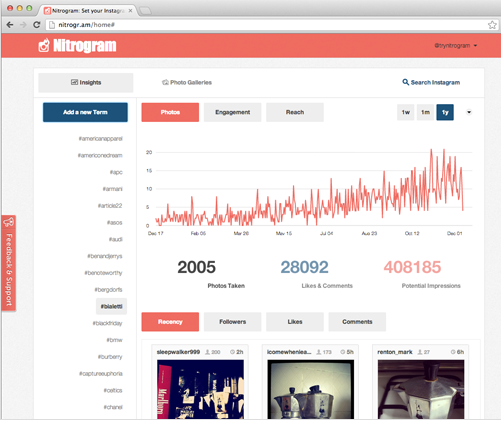Image resolution: width=501 pixels, height=421 pixels.
Task: Open the Feedback & Support side tab
Action: coord(9,263)
